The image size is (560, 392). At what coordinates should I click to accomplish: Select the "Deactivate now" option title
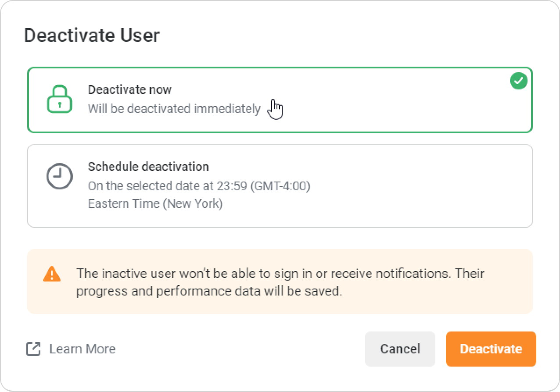129,89
